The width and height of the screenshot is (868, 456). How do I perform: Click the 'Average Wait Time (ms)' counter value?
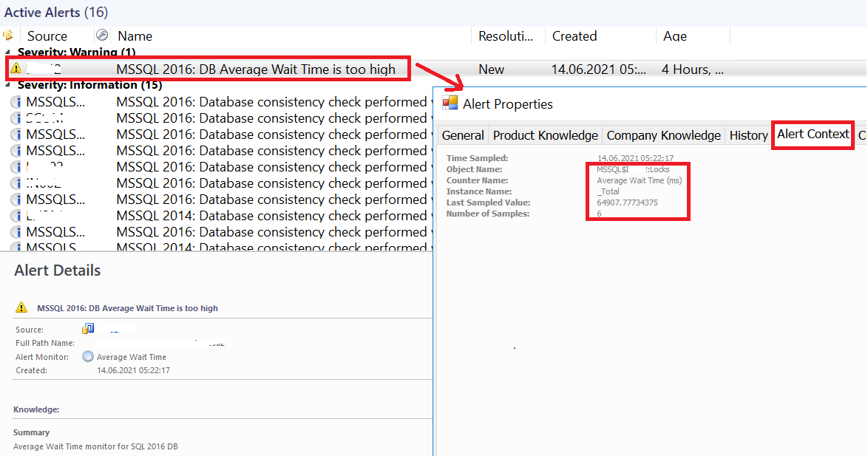pos(640,180)
